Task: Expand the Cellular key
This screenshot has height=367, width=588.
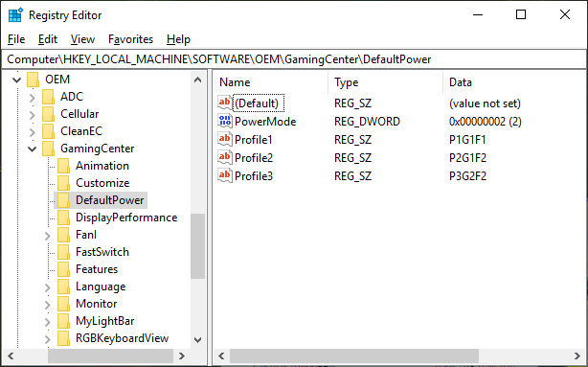Action: (33, 114)
